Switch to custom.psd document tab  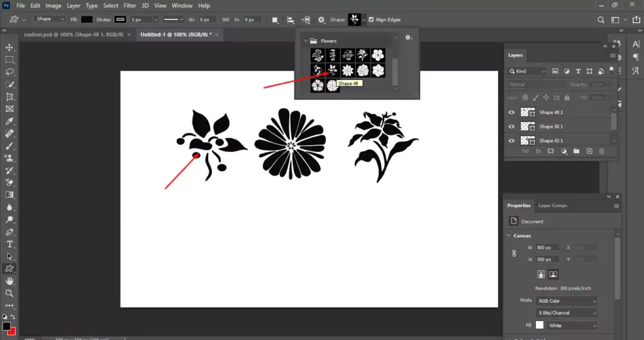pos(74,35)
